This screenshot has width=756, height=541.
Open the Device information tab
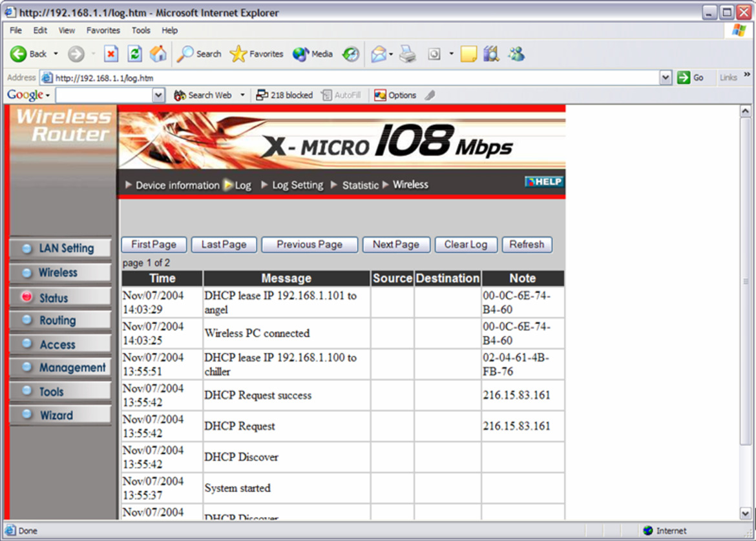pos(172,185)
